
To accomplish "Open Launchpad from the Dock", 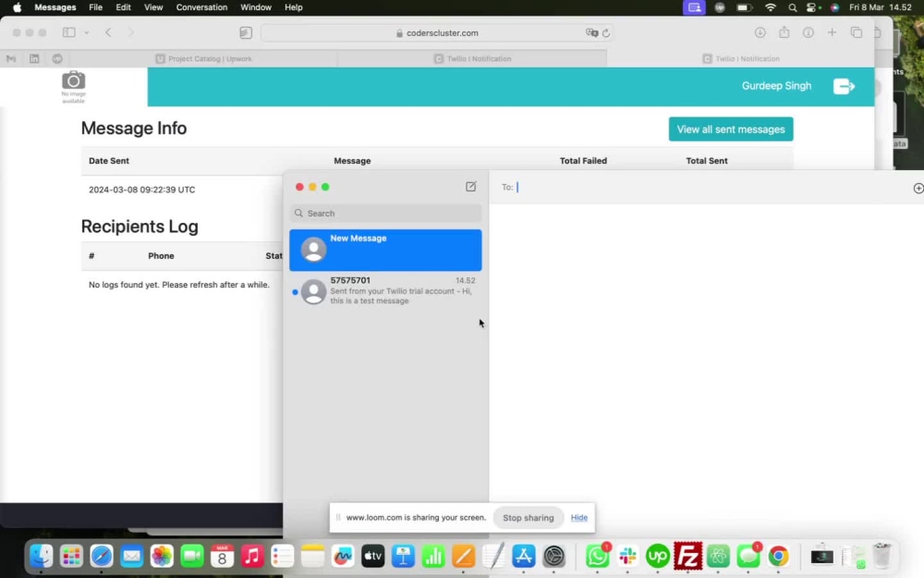I will pyautogui.click(x=71, y=556).
